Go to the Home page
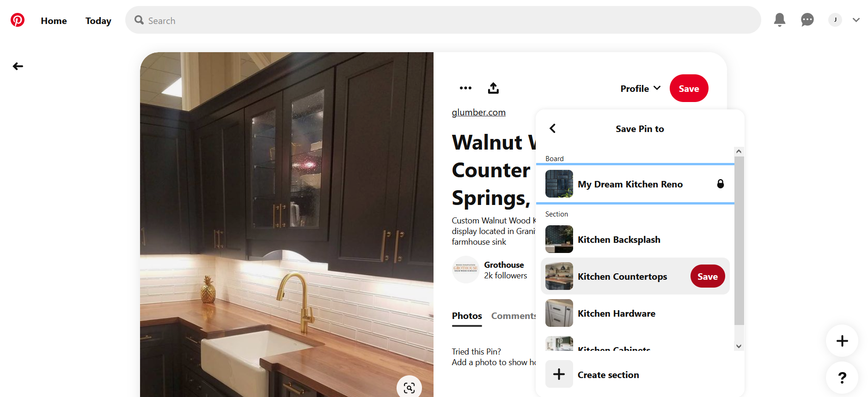 54,21
